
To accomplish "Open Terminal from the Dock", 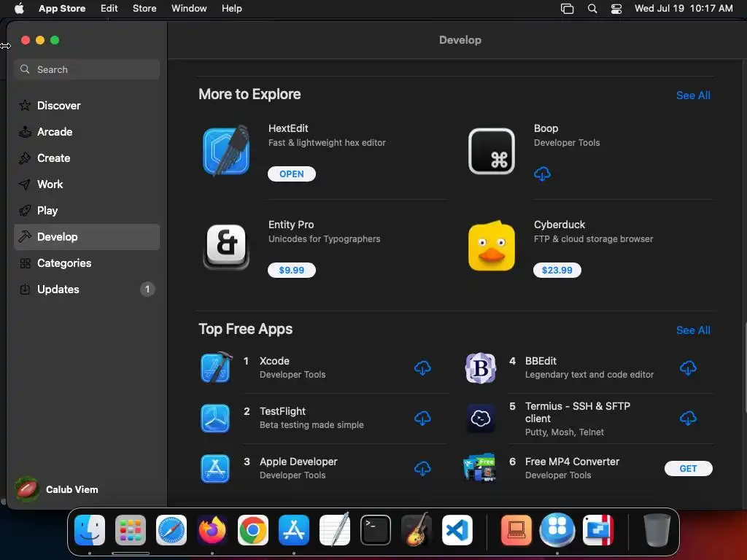I will point(376,530).
